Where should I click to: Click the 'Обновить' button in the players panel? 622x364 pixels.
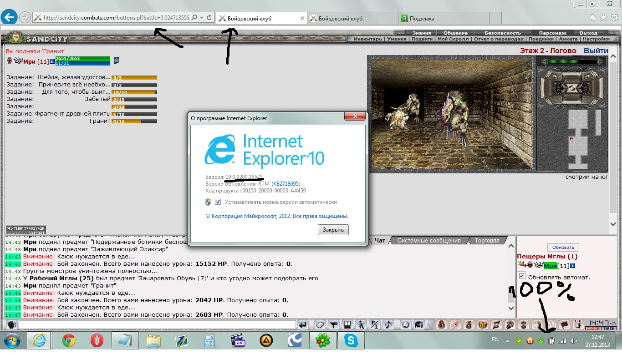click(x=563, y=248)
